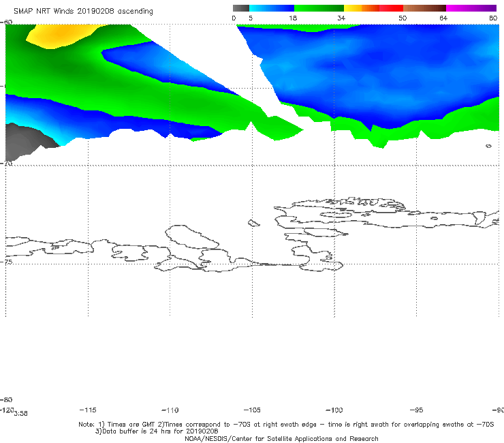Image resolution: width=504 pixels, height=443 pixels.
Task: Click the brown segment of the color bar
Action: coord(424,8)
